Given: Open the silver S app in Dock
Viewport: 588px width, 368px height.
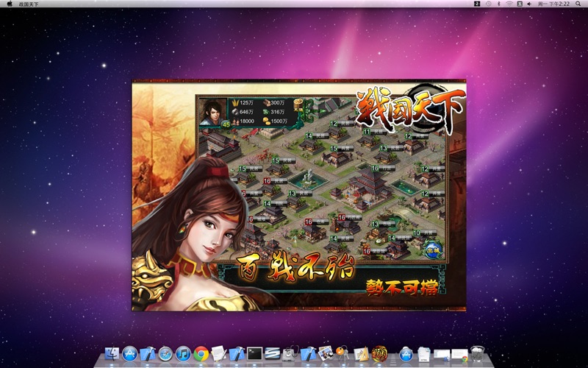Looking at the screenshot, I should pyautogui.click(x=272, y=354).
